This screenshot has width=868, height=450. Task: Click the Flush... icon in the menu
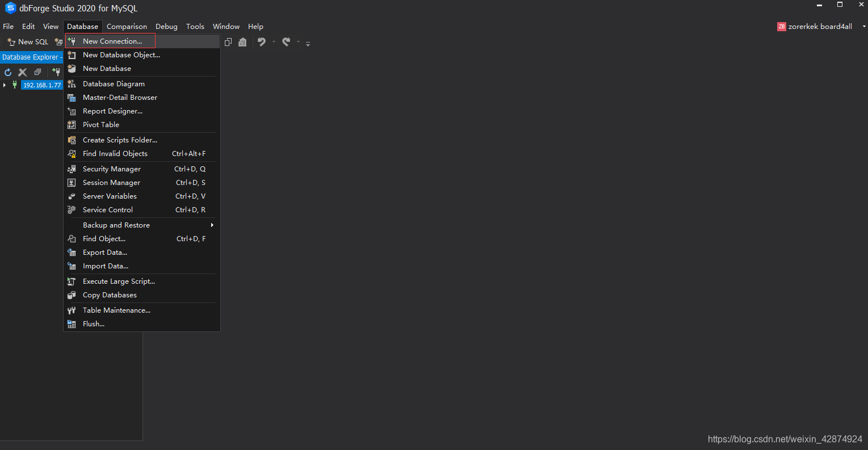72,324
